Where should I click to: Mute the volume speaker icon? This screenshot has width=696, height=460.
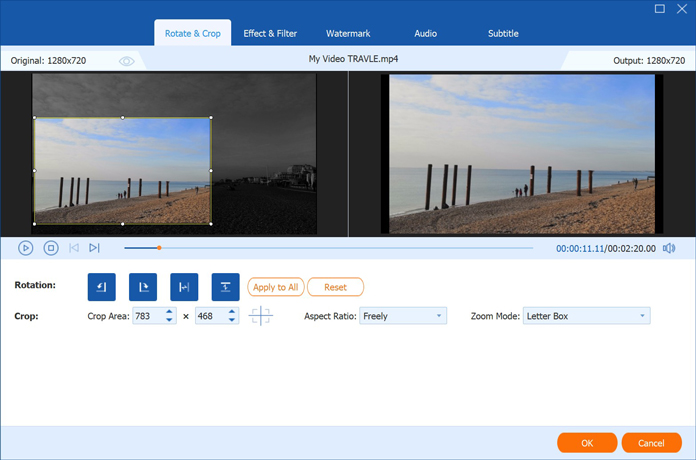click(x=669, y=248)
